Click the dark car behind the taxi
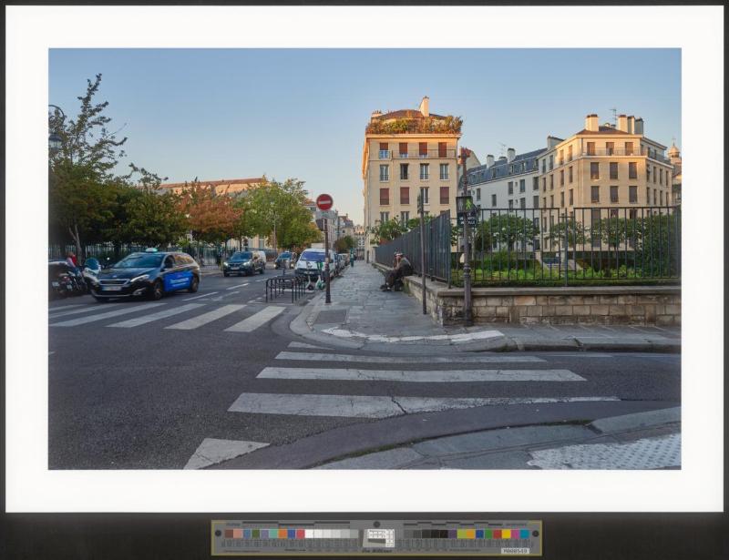Viewport: 729px width, 560px height. point(244,263)
